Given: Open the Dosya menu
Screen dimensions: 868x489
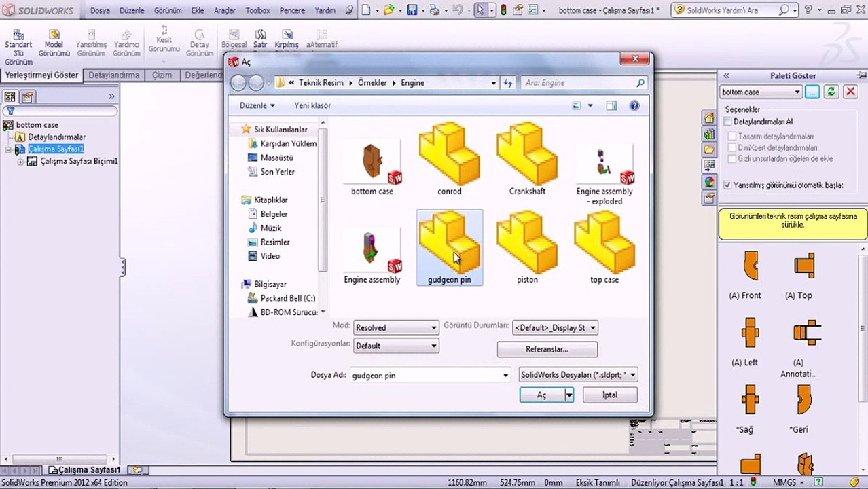Looking at the screenshot, I should 100,10.
